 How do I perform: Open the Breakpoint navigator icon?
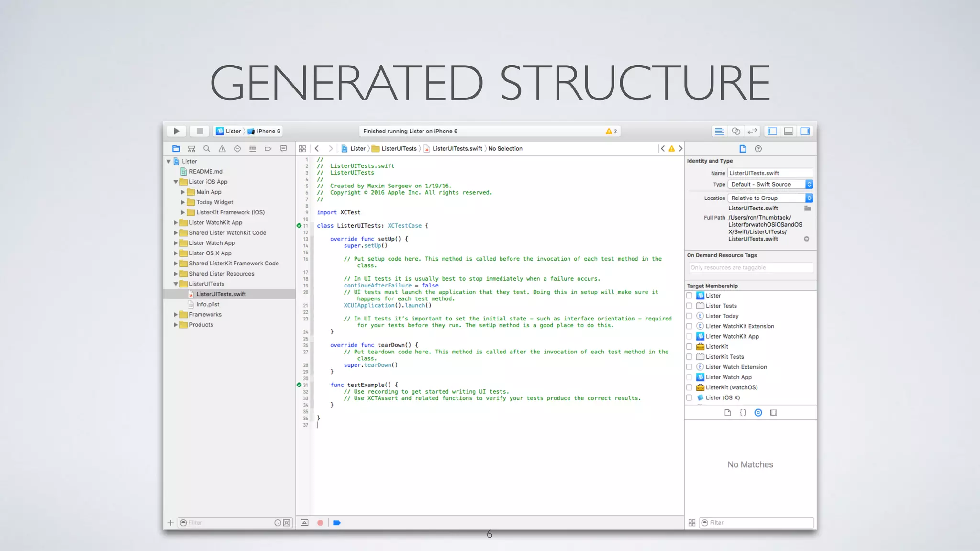268,149
